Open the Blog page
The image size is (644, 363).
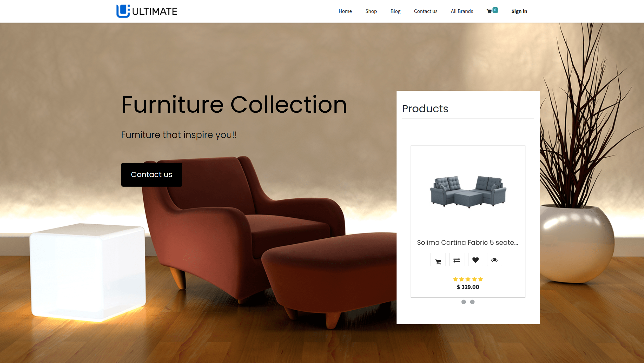click(396, 11)
